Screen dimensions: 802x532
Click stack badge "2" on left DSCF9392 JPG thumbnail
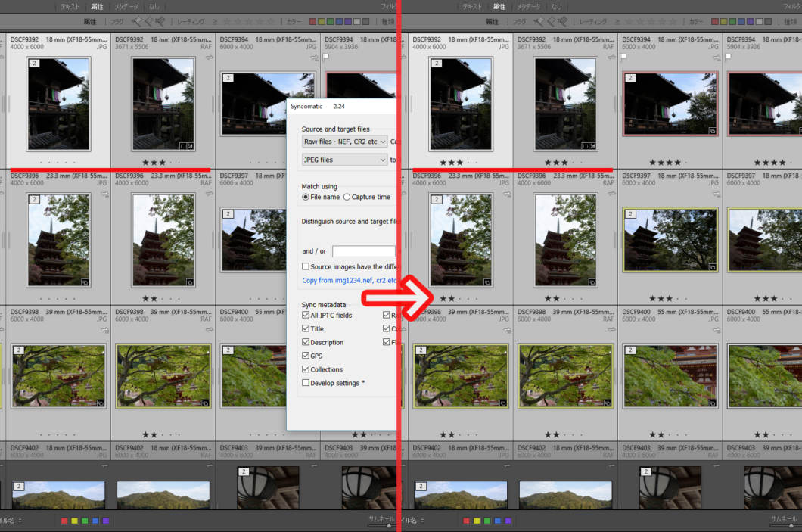(34, 65)
